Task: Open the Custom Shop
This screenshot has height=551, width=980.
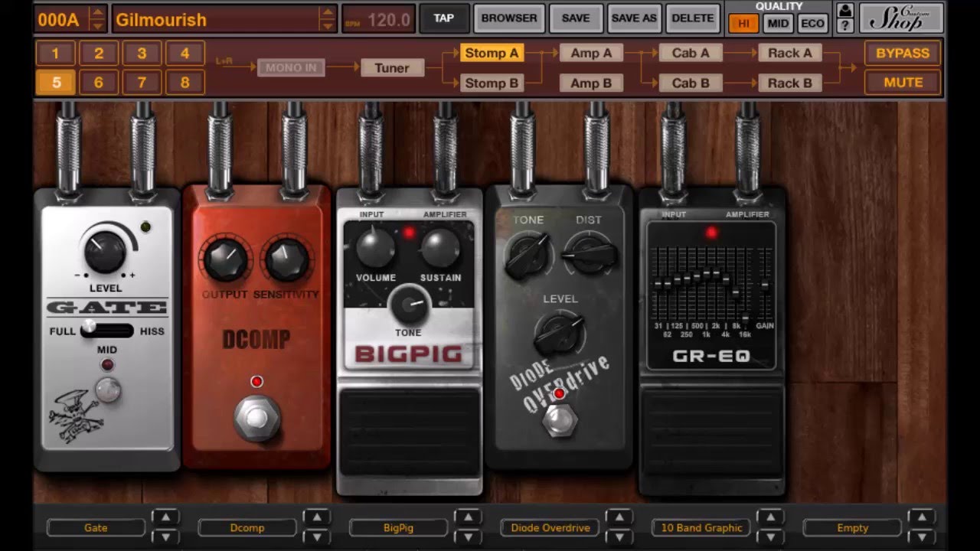Action: click(900, 18)
